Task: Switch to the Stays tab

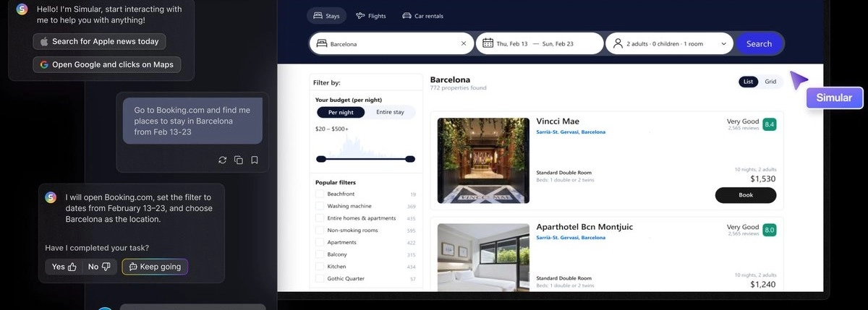Action: pos(326,16)
